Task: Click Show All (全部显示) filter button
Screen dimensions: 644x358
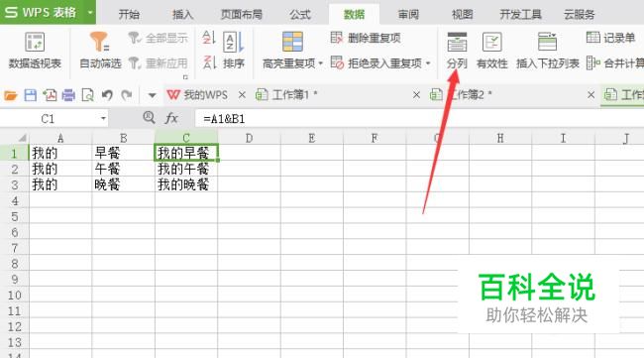Action: [158, 39]
